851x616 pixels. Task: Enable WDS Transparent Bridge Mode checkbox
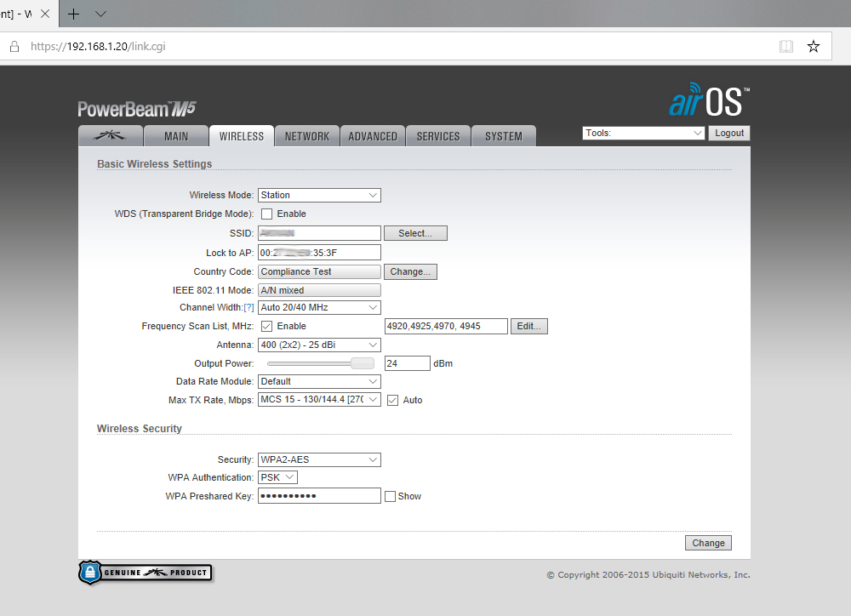(x=266, y=214)
